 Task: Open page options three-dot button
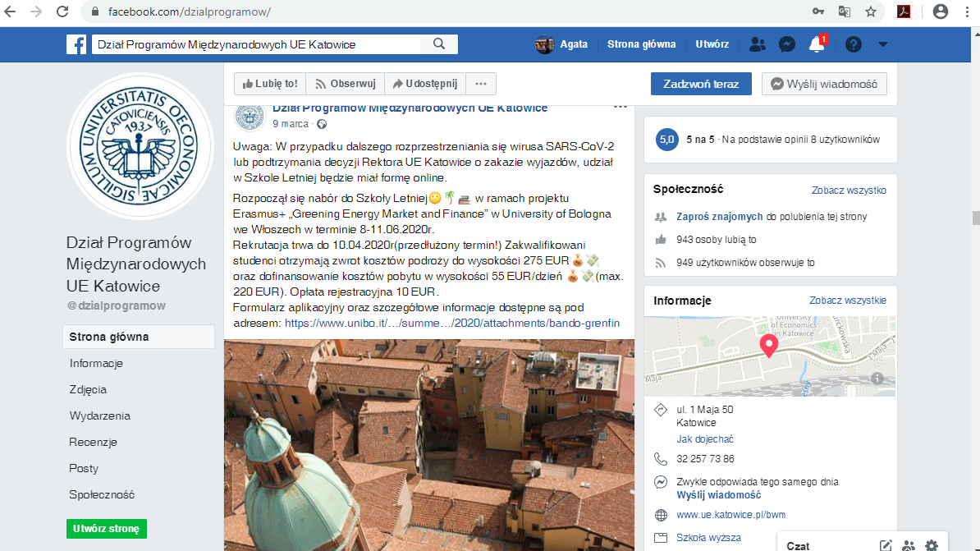(x=481, y=83)
